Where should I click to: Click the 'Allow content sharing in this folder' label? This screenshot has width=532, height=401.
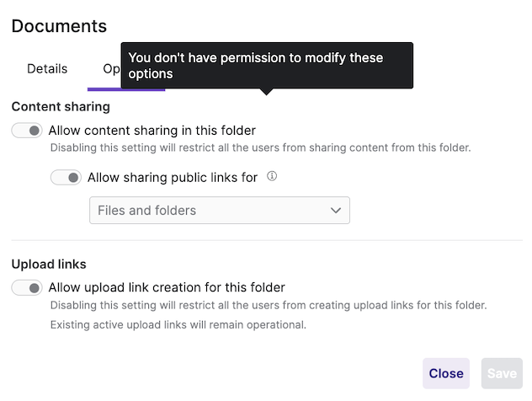coord(152,131)
